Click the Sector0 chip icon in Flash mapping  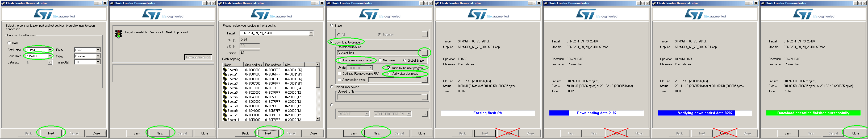pyautogui.click(x=225, y=70)
